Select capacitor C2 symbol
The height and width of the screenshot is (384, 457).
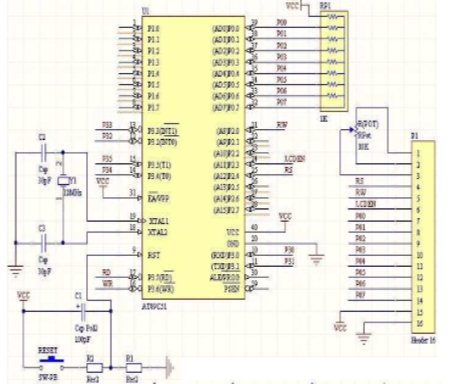tap(44, 153)
